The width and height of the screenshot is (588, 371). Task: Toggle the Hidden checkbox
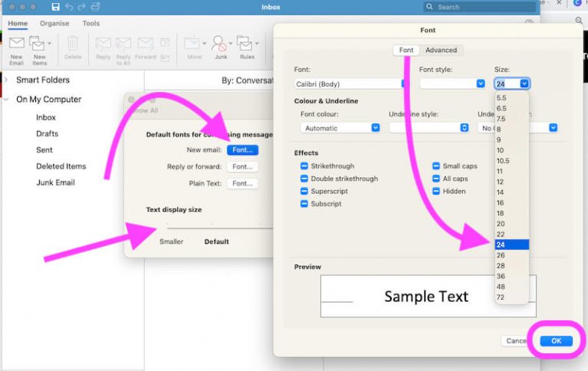[435, 191]
